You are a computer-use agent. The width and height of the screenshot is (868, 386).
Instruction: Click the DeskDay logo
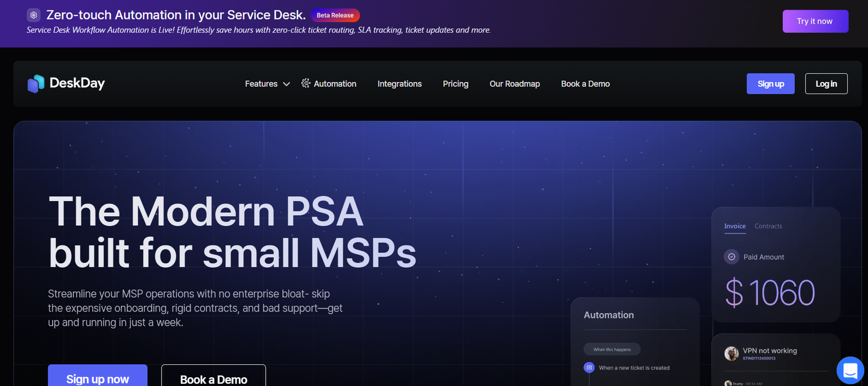pos(66,84)
